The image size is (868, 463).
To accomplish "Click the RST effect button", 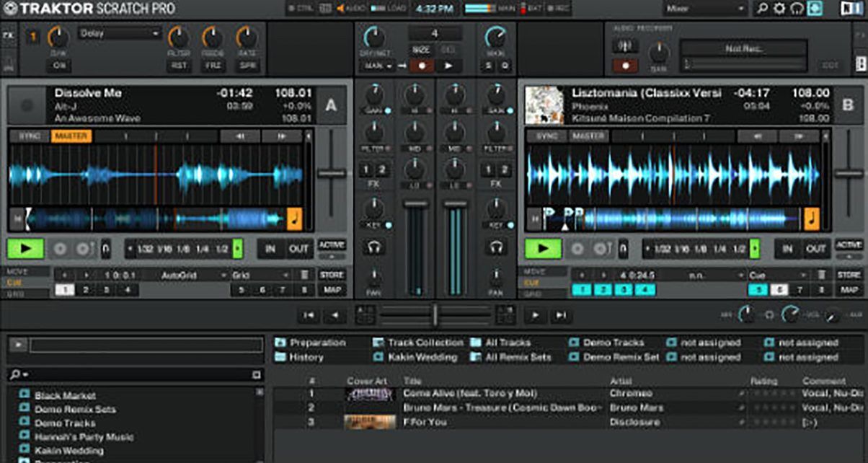I will pos(179,66).
